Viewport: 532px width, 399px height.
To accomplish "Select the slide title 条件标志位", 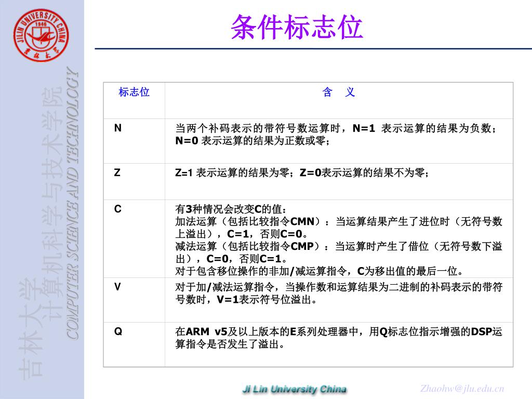I will point(297,27).
